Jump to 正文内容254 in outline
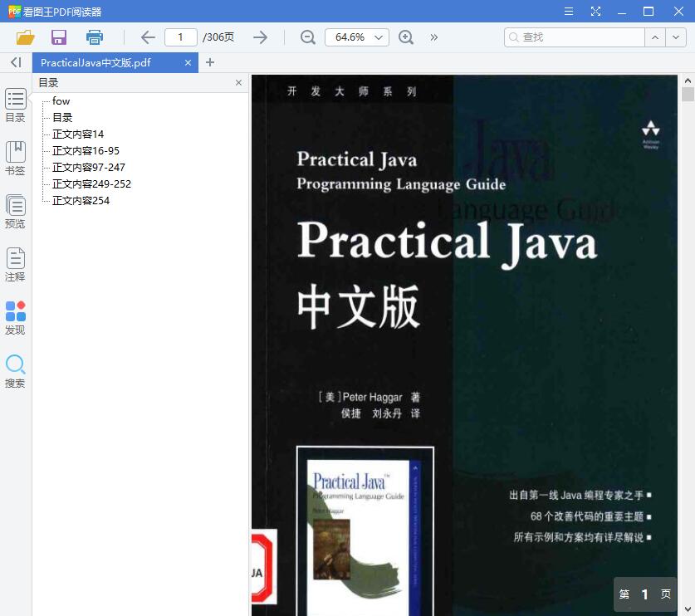The image size is (695, 616). tap(81, 201)
